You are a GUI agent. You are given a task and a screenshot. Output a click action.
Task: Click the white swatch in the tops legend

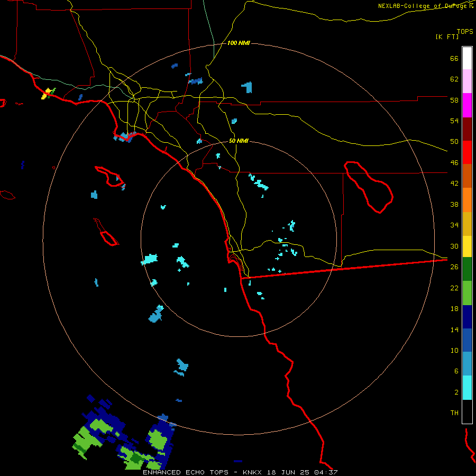coord(467,58)
